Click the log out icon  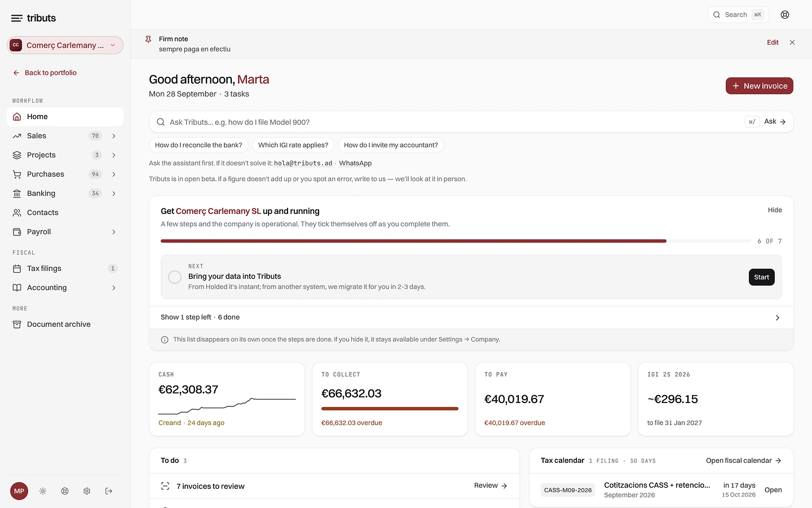(x=109, y=491)
